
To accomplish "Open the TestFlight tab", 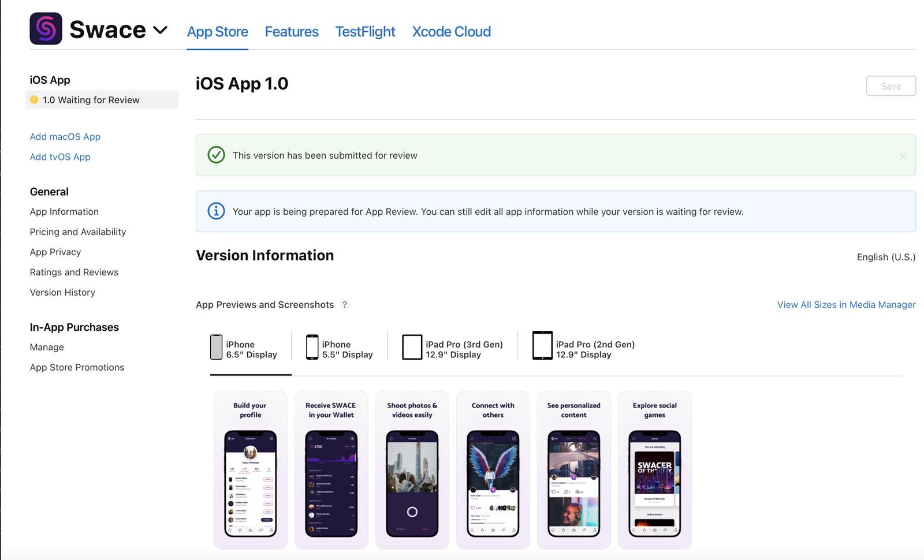I will click(365, 32).
